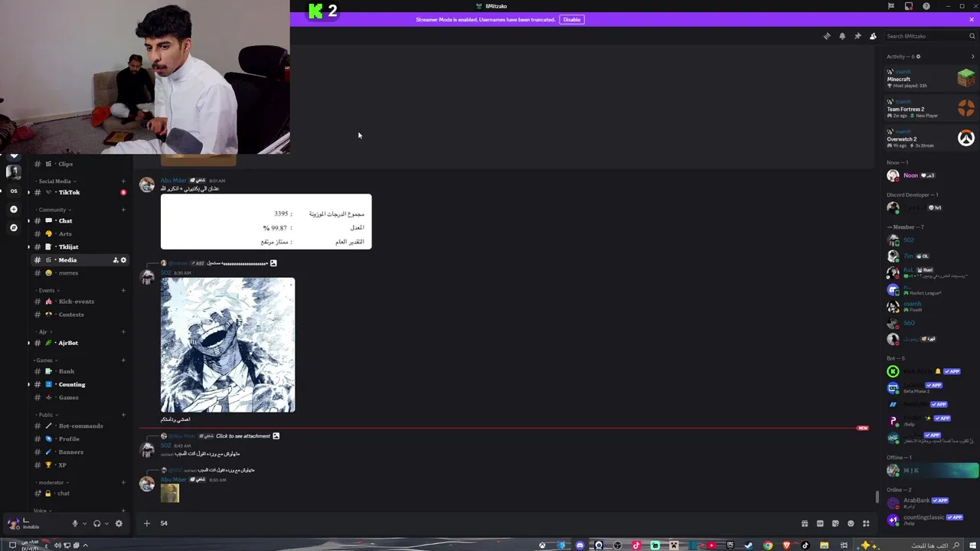
Task: Open the laughing manga image attachment
Action: [227, 345]
